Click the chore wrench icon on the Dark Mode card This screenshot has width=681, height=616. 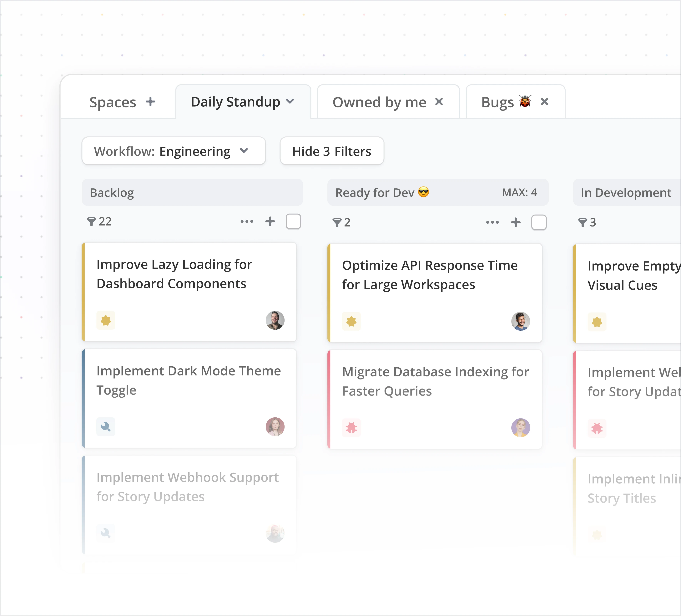106,427
